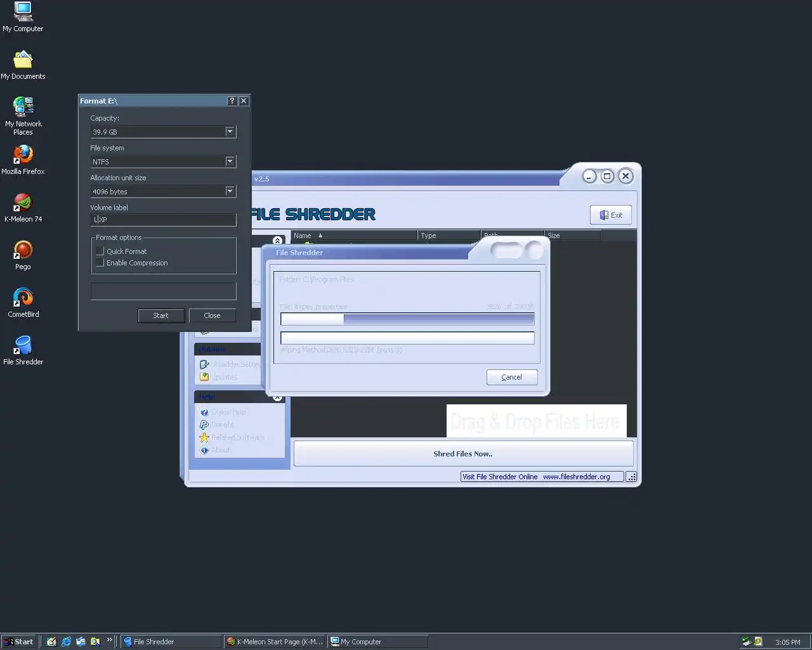This screenshot has width=812, height=650.
Task: Open the My Computer desktop icon
Action: pyautogui.click(x=23, y=17)
